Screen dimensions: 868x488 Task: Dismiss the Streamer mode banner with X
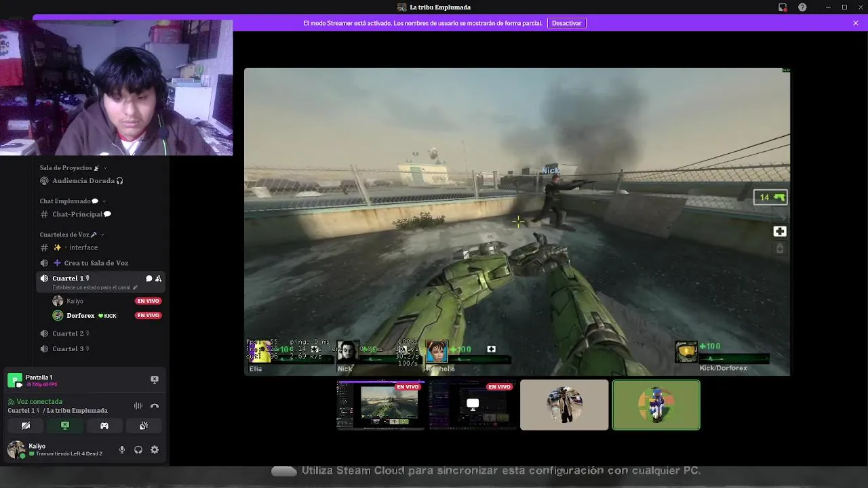[856, 23]
